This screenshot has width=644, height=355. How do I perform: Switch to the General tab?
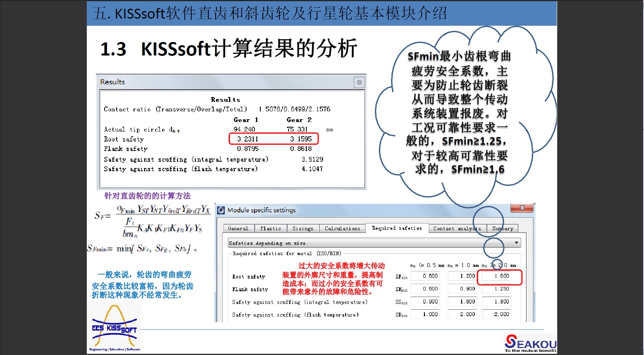[x=238, y=229]
